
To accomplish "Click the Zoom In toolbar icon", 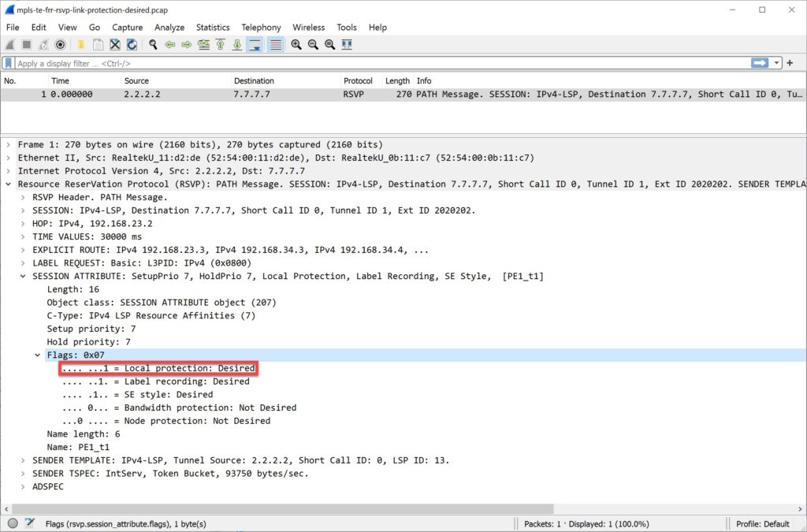I will point(296,45).
